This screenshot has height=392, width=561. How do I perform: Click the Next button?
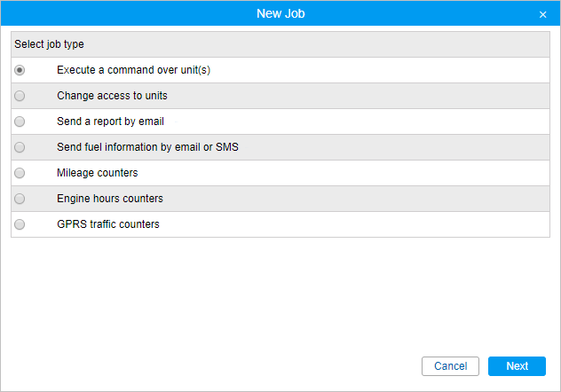click(x=517, y=366)
